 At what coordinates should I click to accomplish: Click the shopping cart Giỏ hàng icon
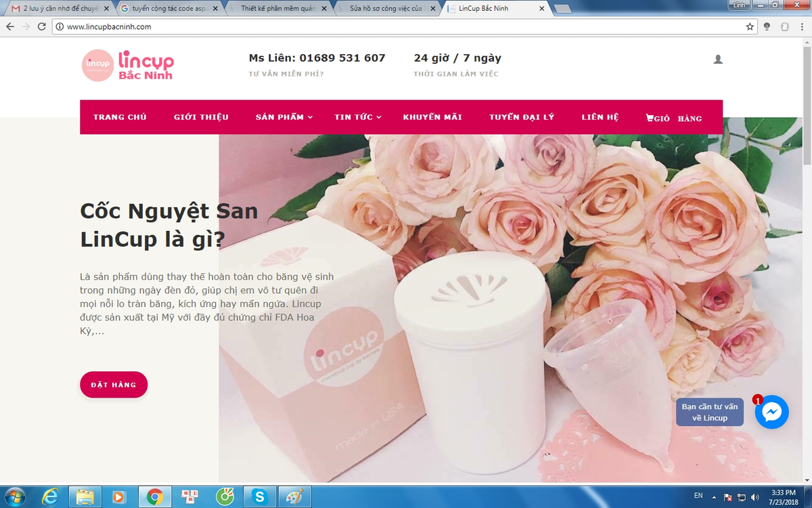coord(650,117)
